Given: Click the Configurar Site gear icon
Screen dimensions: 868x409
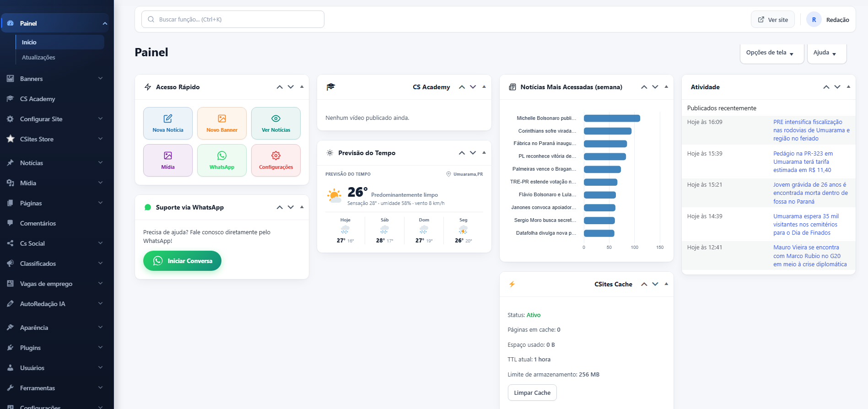Looking at the screenshot, I should (10, 119).
